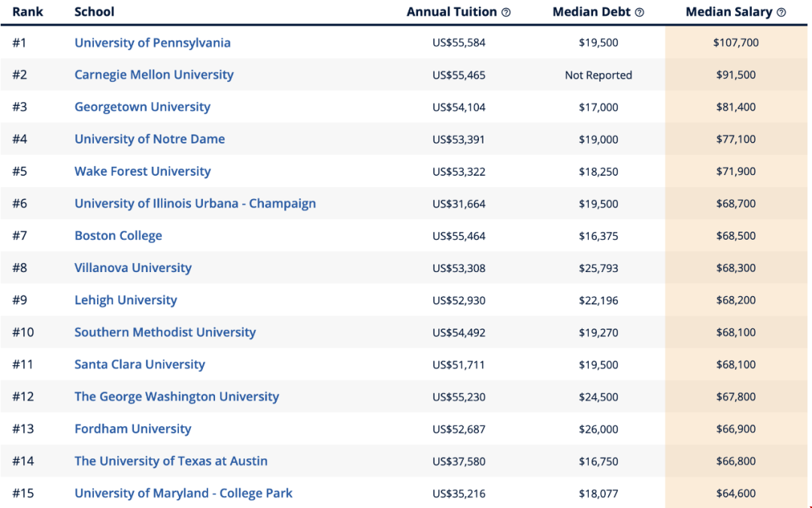
Task: Click the #1 rank cell
Action: [x=19, y=43]
